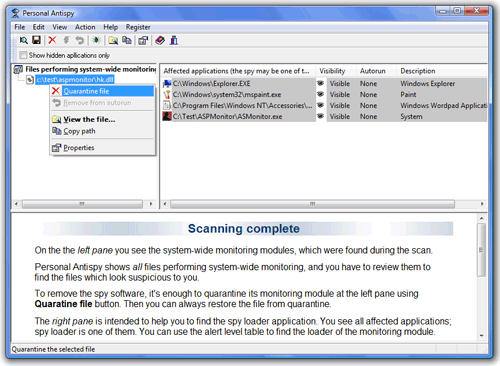This screenshot has height=366, width=500.
Task: Click the description pane scroll-up arrow
Action: [481, 218]
